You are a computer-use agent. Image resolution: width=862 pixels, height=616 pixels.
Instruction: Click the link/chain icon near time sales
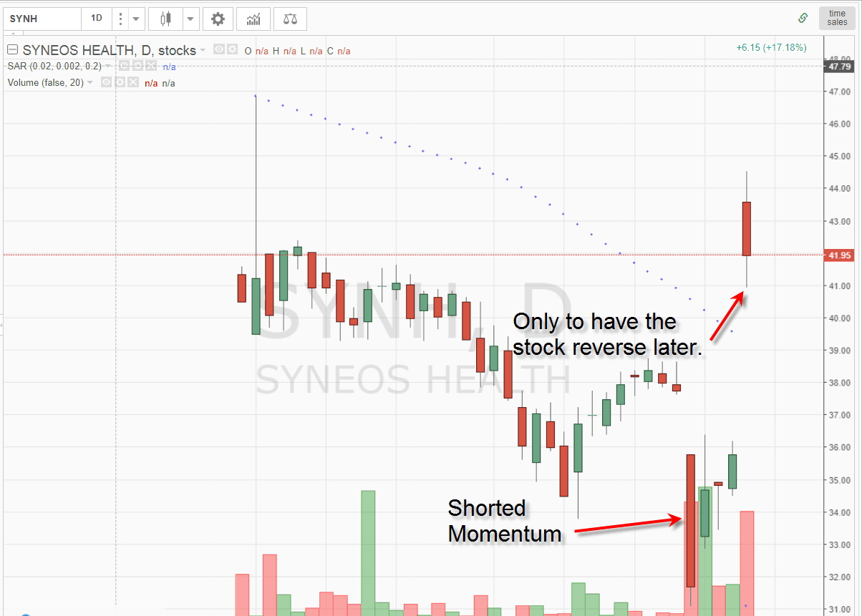(803, 18)
